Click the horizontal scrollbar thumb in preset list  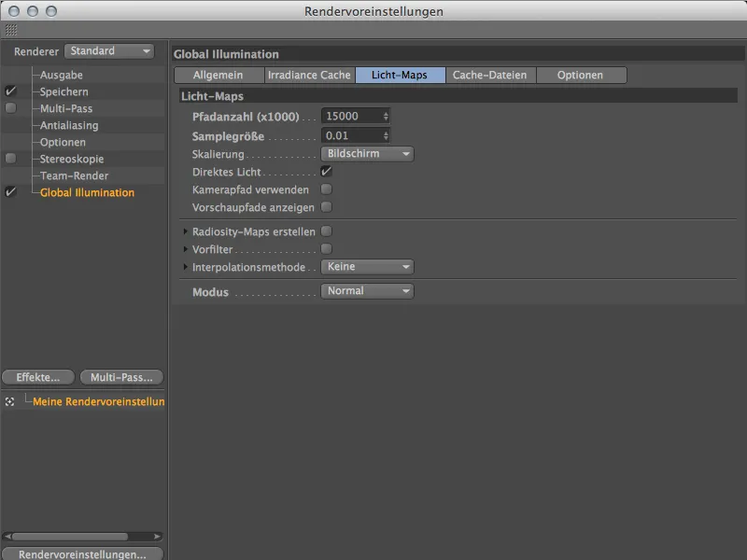tap(70, 537)
